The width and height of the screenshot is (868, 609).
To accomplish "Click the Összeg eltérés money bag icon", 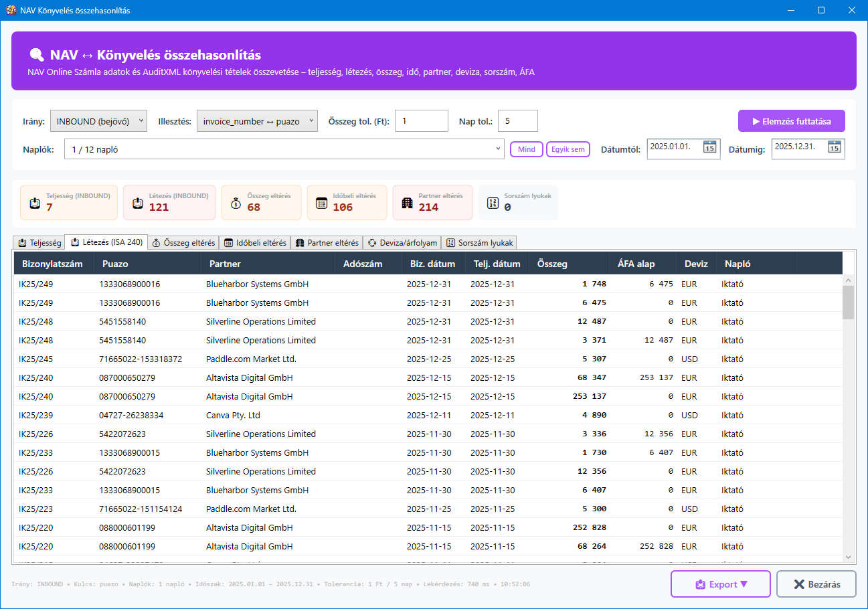I will pyautogui.click(x=236, y=203).
